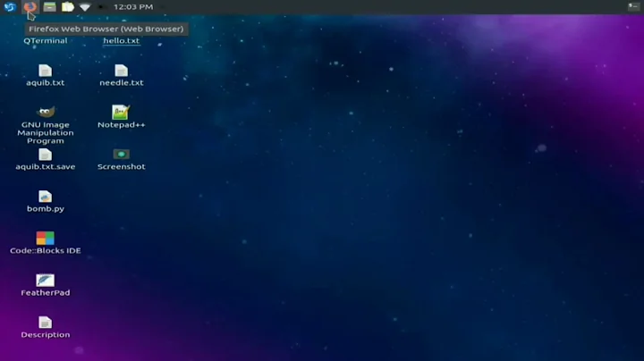Select the FeatherPad desktop icon
The width and height of the screenshot is (644, 361).
45,281
